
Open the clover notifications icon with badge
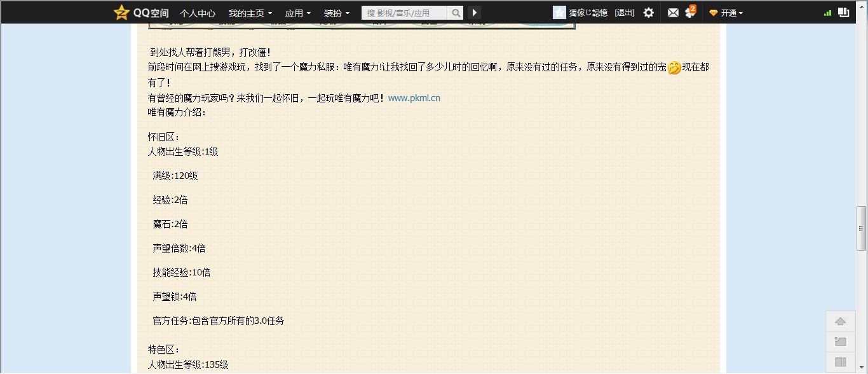pos(689,13)
